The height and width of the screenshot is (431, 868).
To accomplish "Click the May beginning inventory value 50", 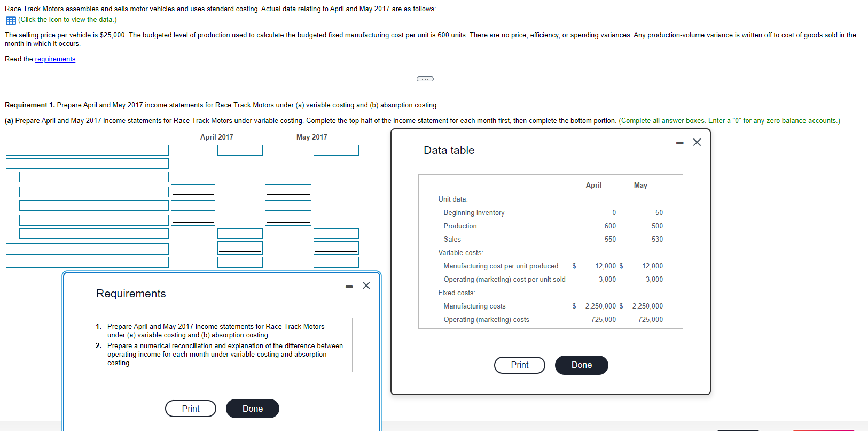I will pyautogui.click(x=659, y=213).
